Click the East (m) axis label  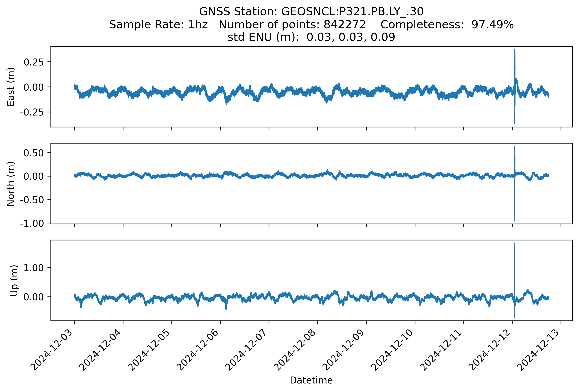11,87
